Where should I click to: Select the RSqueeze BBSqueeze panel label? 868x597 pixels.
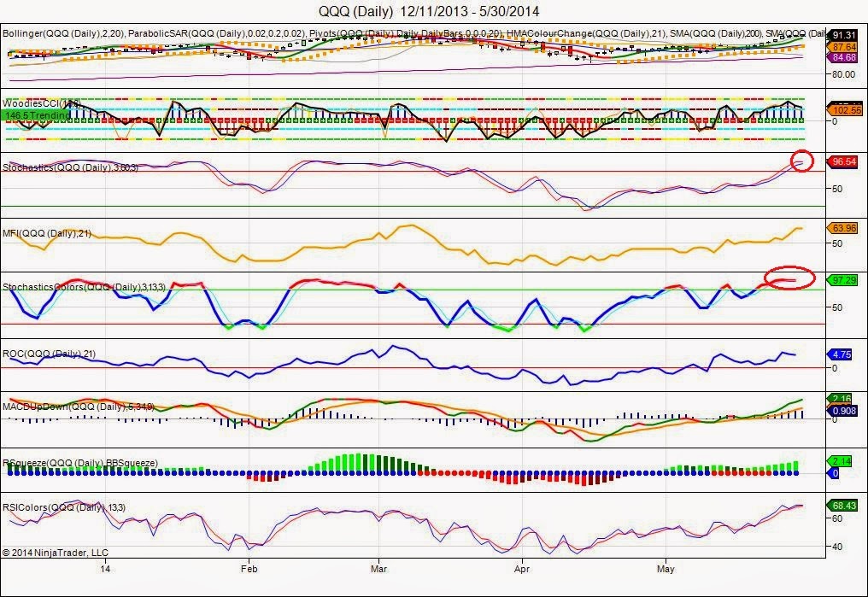coord(79,463)
